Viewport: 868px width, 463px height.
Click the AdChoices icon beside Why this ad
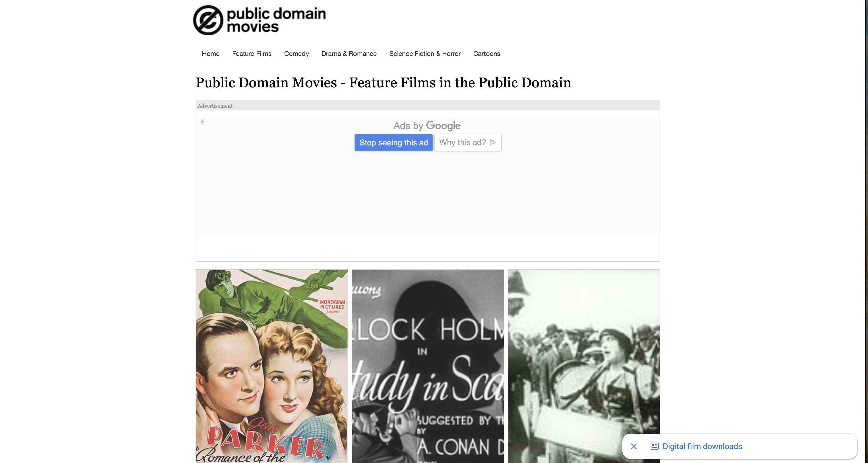pyautogui.click(x=492, y=142)
